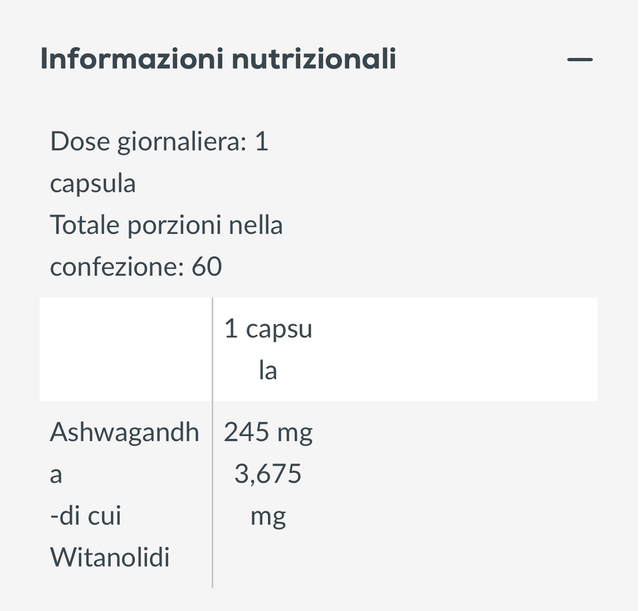Click the 'Ashwagandh' row label
This screenshot has height=611, width=640.
pos(125,433)
